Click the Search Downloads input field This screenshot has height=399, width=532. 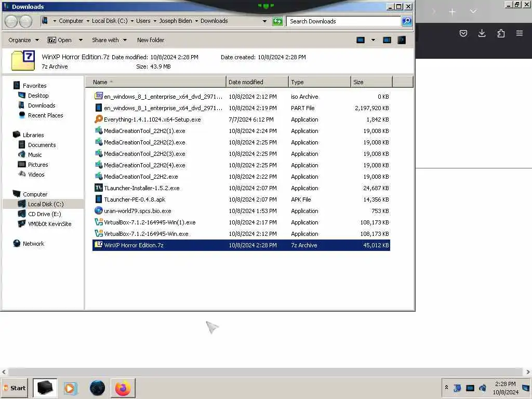[x=343, y=21]
